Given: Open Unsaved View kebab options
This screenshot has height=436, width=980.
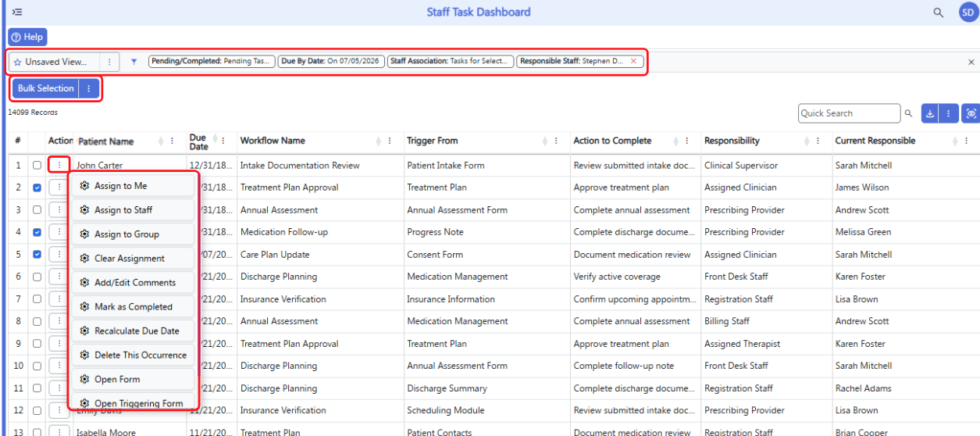Looking at the screenshot, I should point(109,62).
